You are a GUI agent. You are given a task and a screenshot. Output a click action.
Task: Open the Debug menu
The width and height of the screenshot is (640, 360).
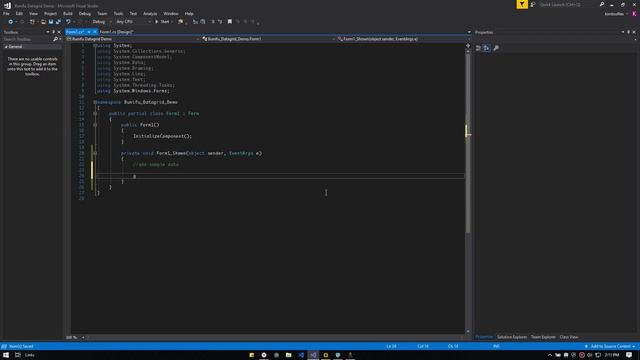85,13
